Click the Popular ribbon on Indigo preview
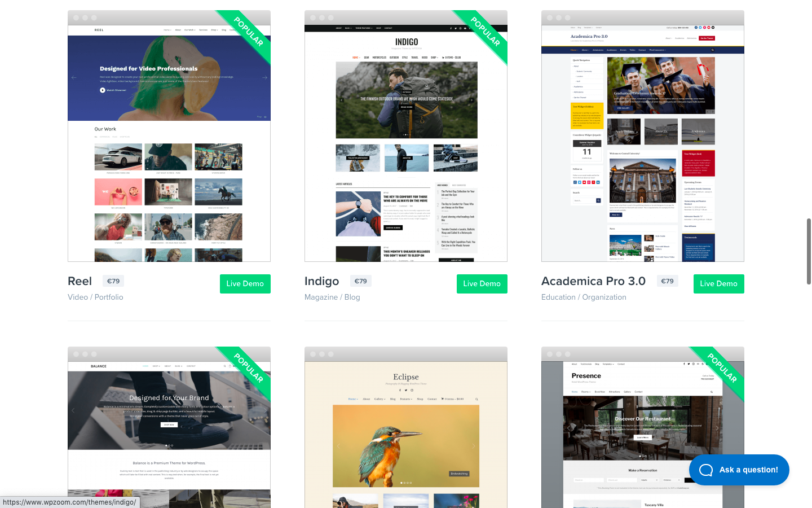 pos(485,32)
